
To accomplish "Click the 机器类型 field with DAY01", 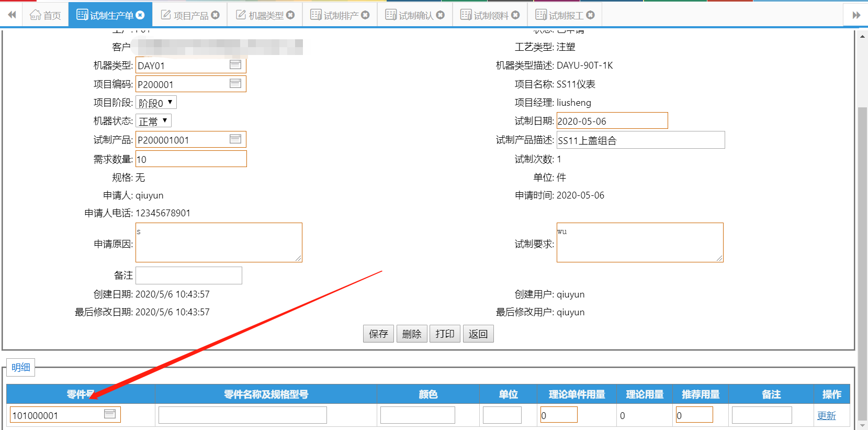I will 191,65.
